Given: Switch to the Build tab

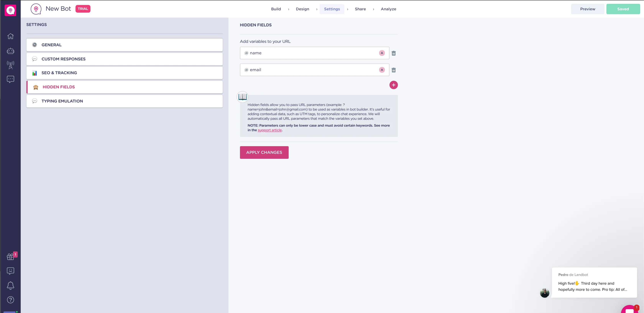Looking at the screenshot, I should (276, 9).
